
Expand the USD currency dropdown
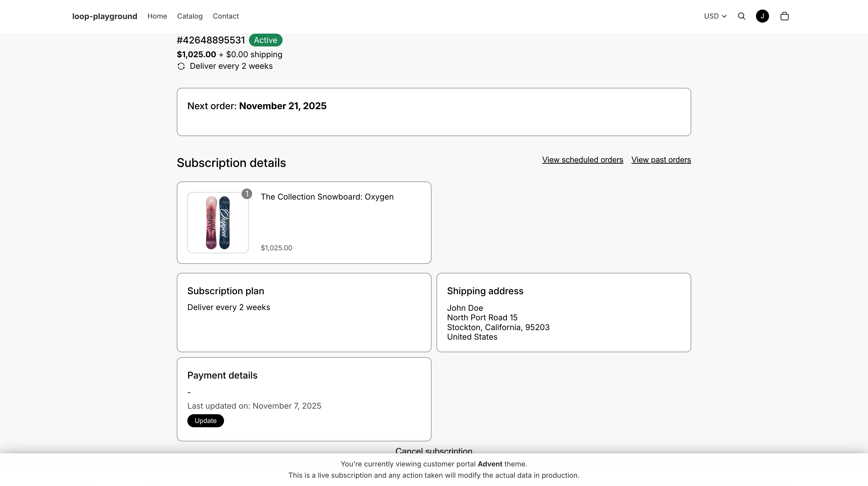[x=712, y=16]
